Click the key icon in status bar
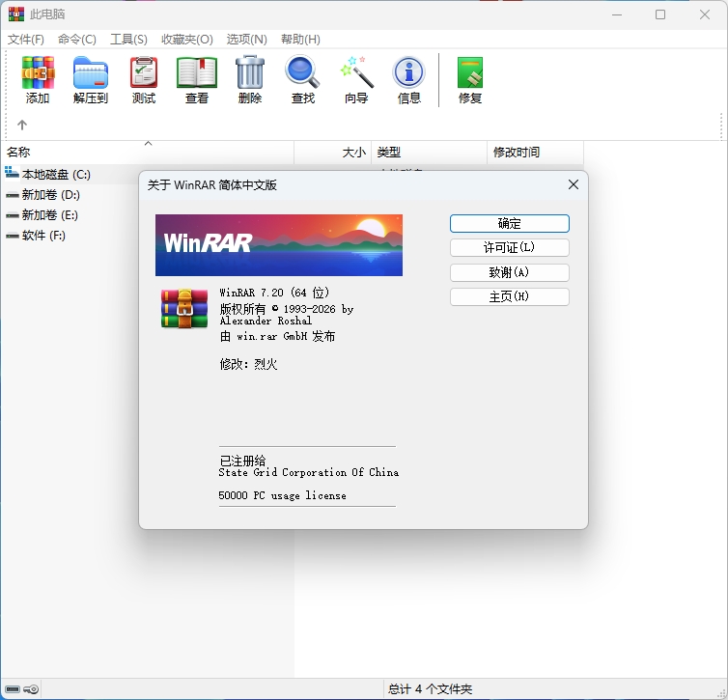This screenshot has height=700, width=728. click(31, 688)
